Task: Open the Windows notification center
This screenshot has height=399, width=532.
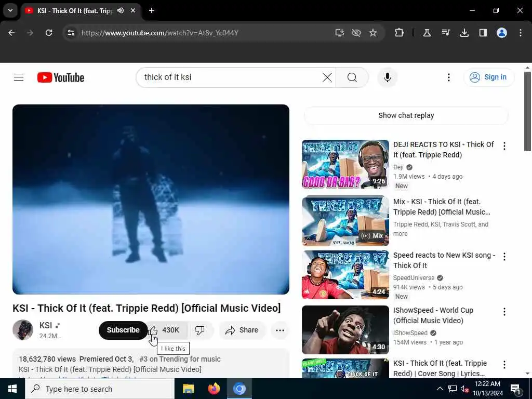Action: (x=516, y=389)
